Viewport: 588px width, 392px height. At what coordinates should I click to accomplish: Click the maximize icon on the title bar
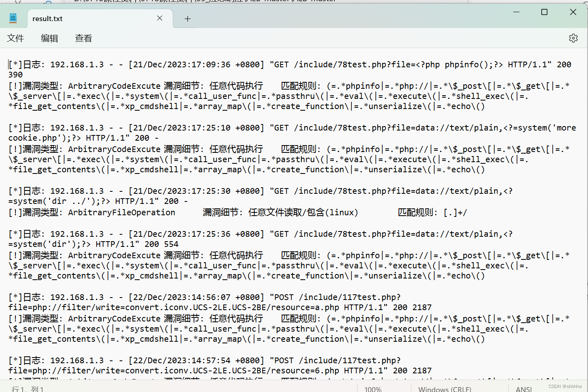tap(544, 12)
